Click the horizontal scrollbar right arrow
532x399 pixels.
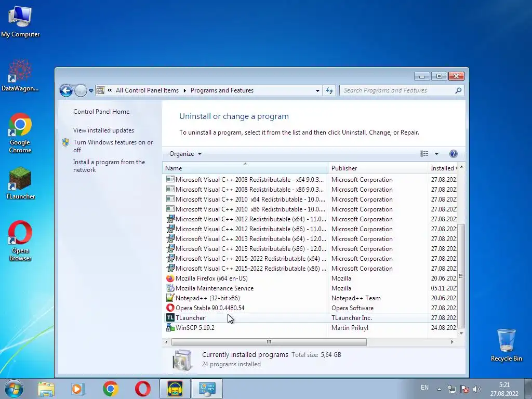(452, 342)
